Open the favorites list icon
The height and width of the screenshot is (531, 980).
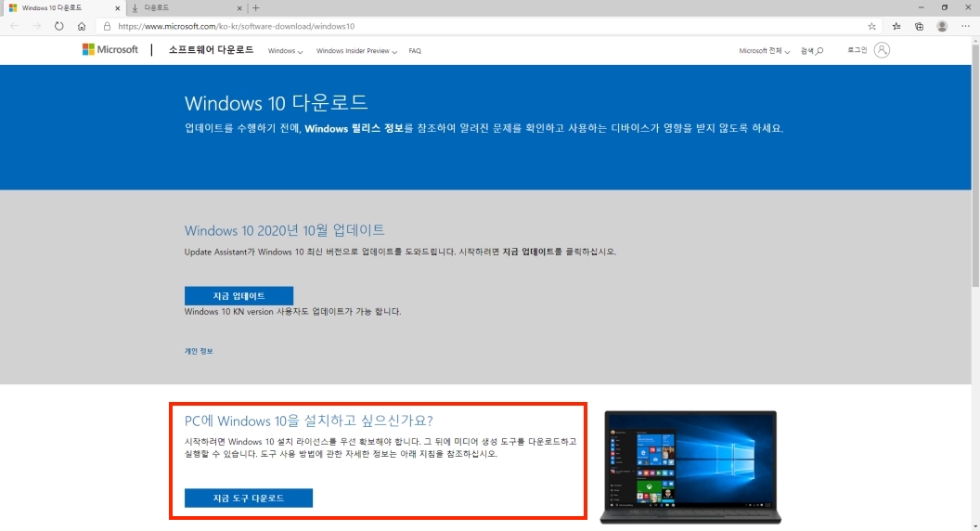tap(896, 26)
